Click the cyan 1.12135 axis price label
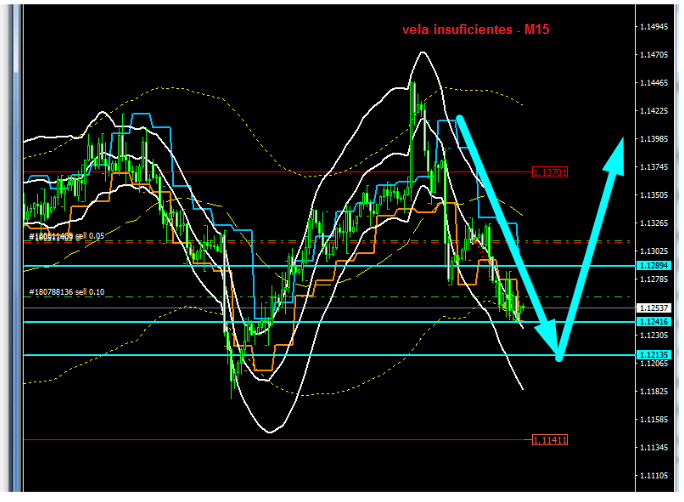Image resolution: width=684 pixels, height=502 pixels. (653, 355)
